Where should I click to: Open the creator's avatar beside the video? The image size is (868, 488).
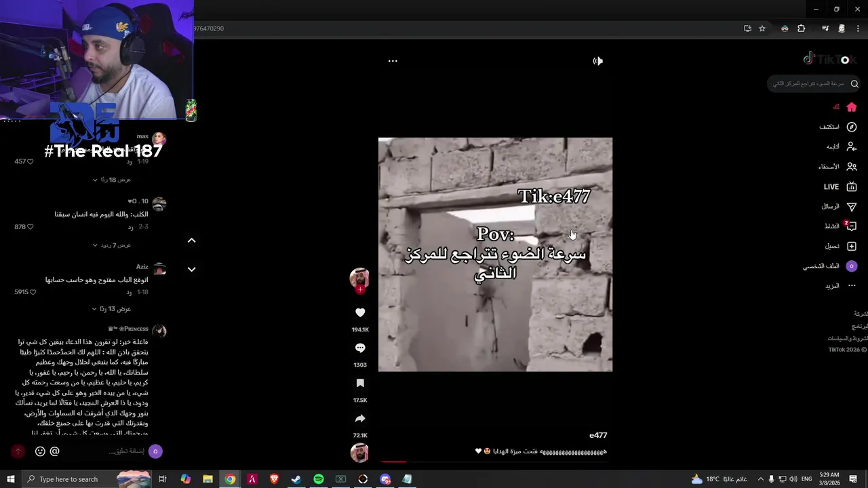tap(359, 277)
